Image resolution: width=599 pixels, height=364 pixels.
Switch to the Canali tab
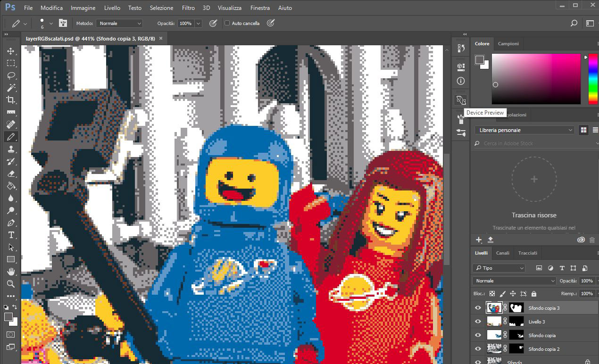pos(503,253)
